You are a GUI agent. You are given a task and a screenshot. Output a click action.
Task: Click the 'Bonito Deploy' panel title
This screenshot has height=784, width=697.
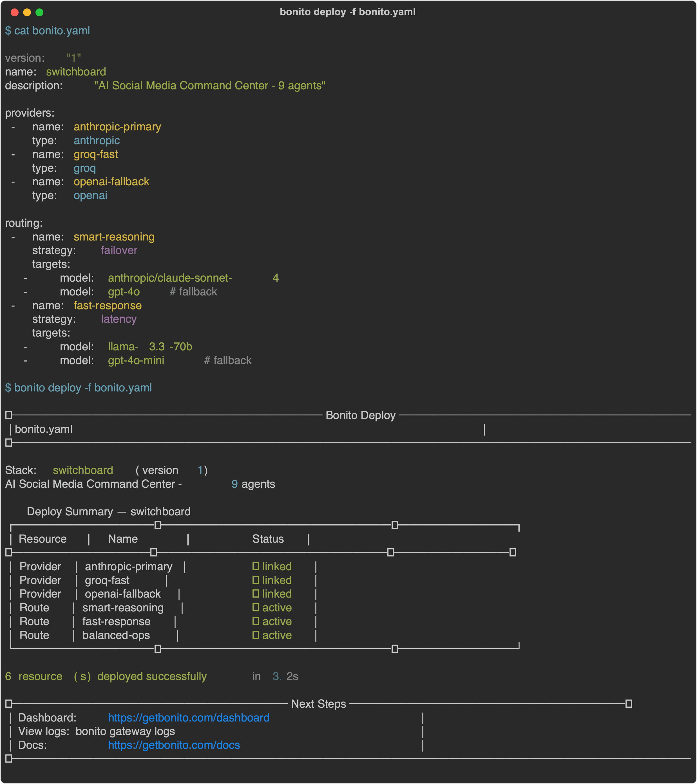pyautogui.click(x=360, y=415)
